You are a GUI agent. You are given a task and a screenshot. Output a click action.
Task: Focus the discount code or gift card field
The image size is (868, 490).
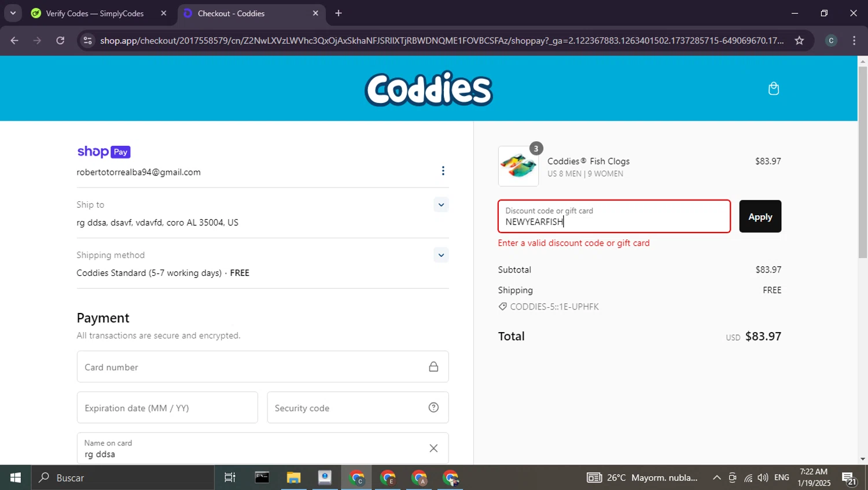tap(614, 216)
